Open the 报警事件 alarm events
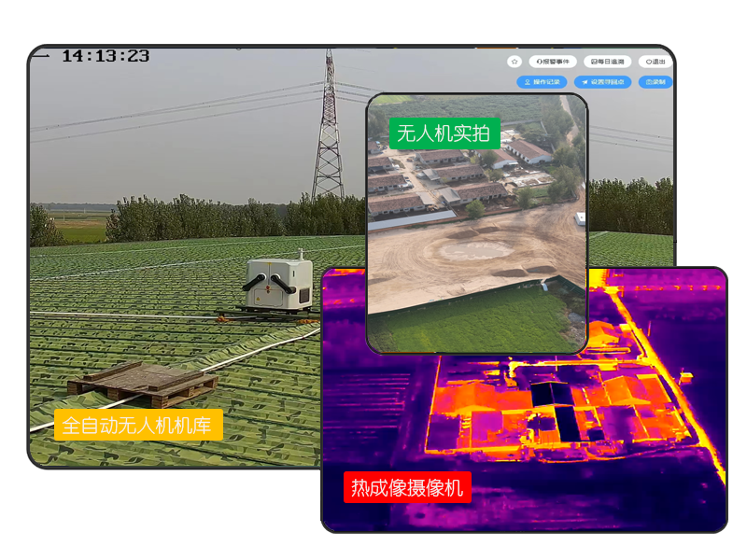This screenshot has height=560, width=747. pyautogui.click(x=553, y=62)
